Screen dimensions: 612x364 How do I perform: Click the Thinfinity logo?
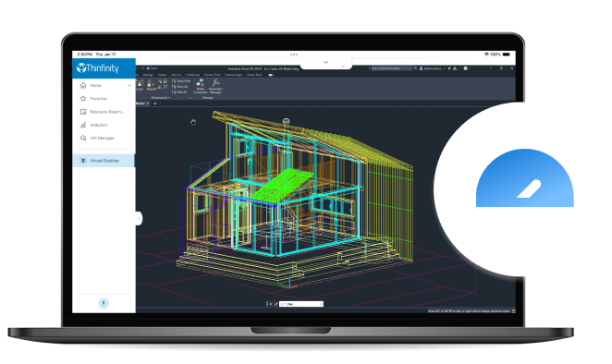click(98, 68)
